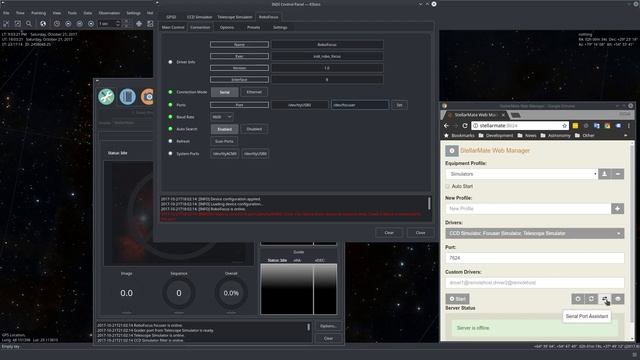Click Scan Ports button
Image resolution: width=640 pixels, height=360 pixels.
click(224, 141)
